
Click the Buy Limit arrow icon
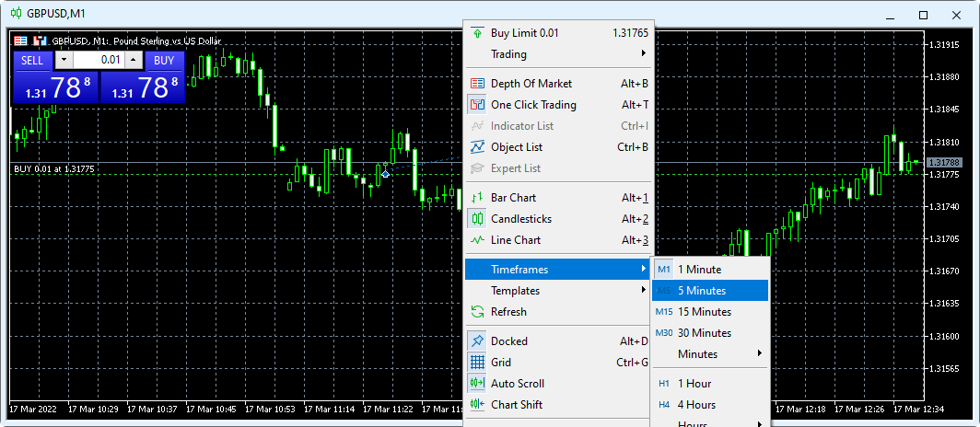(477, 33)
